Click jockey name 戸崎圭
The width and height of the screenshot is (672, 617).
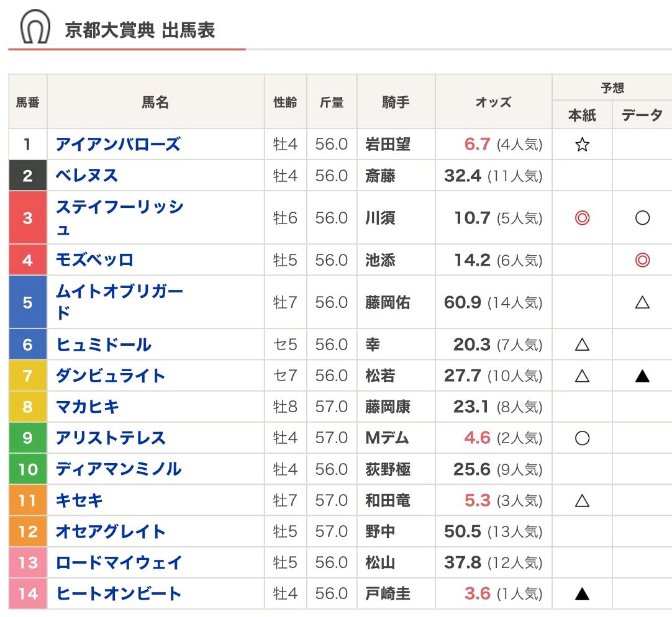(x=388, y=594)
